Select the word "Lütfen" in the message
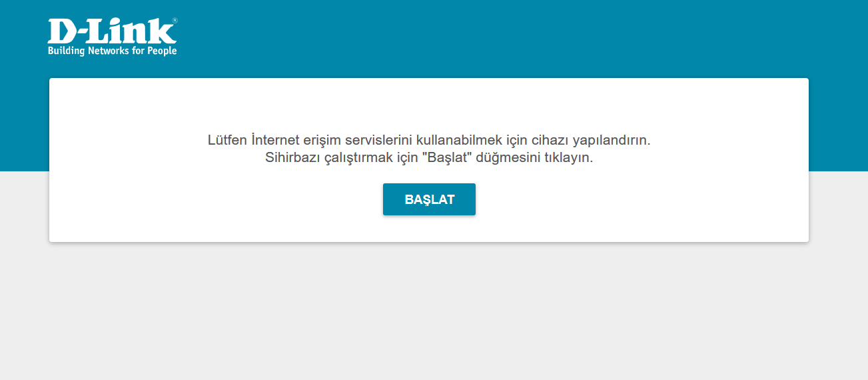Screen dimensions: 868x380 pos(228,141)
